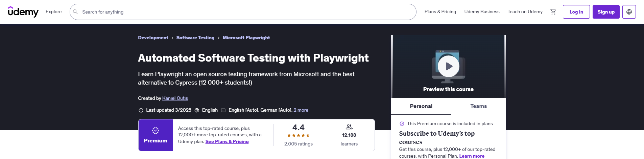Play the course preview video
Viewport: 644px width, 159px height.
pos(449,66)
